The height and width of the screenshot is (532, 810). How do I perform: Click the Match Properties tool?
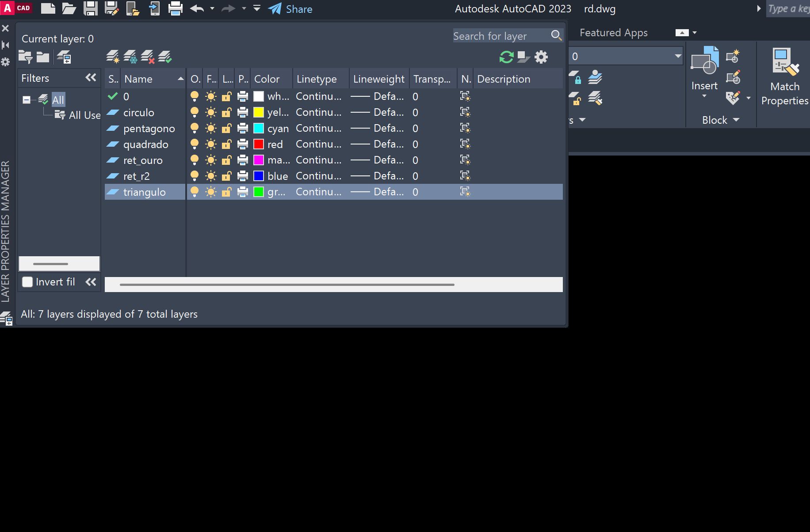click(785, 77)
